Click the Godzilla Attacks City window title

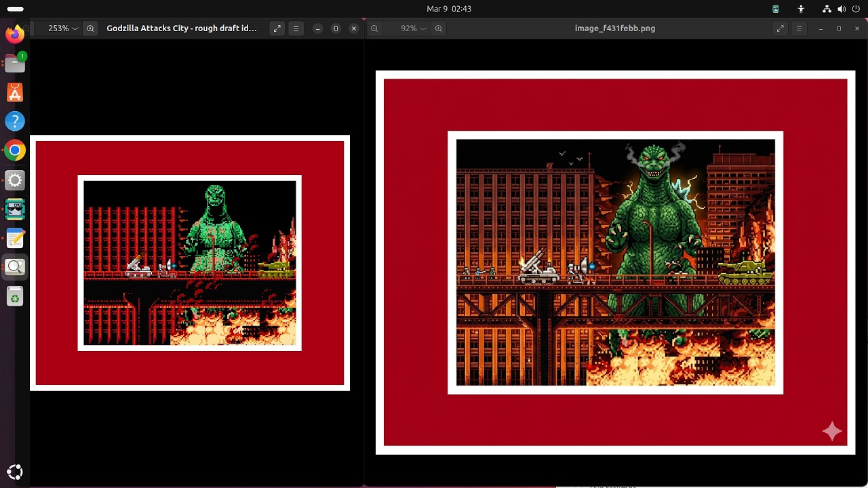pyautogui.click(x=182, y=28)
